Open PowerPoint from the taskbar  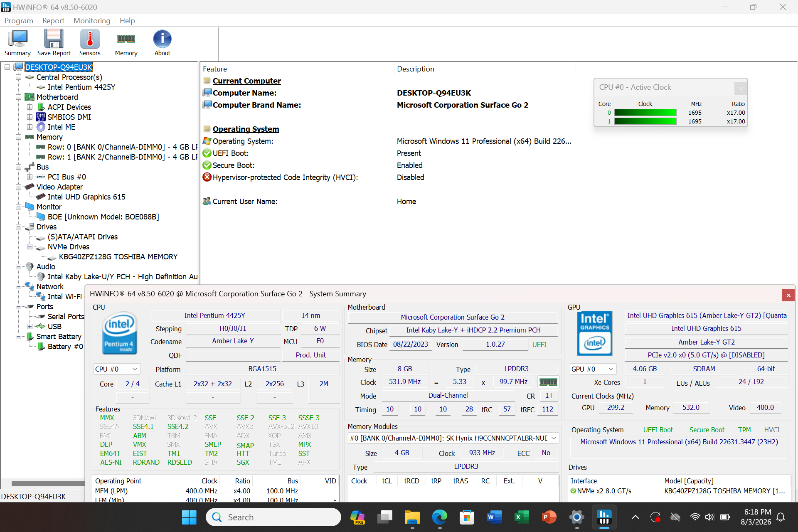549,517
